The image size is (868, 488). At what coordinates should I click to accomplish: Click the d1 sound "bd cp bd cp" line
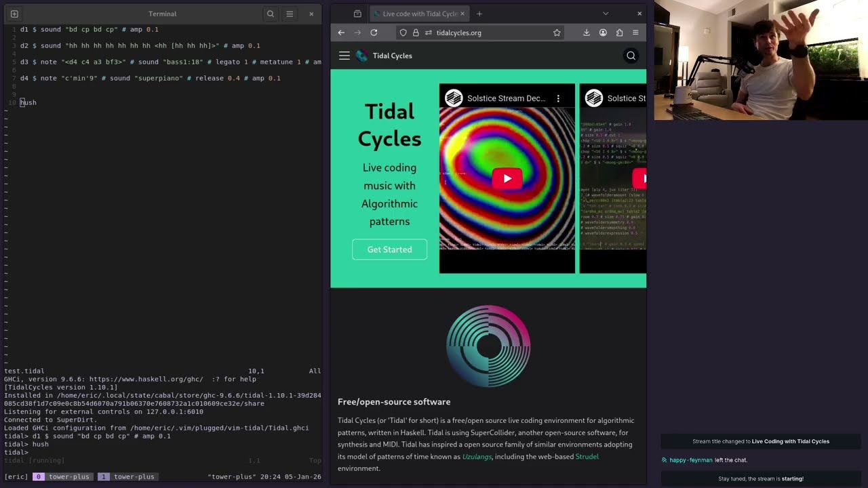pos(89,29)
